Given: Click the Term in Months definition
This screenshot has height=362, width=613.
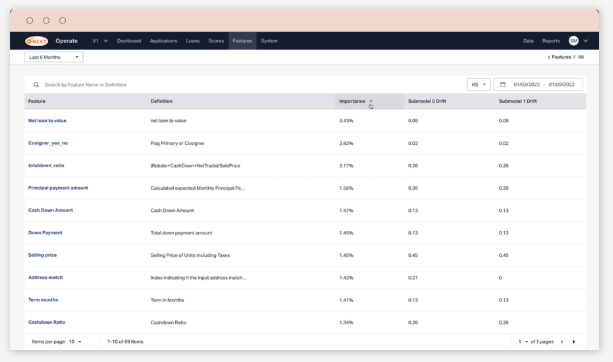Looking at the screenshot, I should point(167,300).
